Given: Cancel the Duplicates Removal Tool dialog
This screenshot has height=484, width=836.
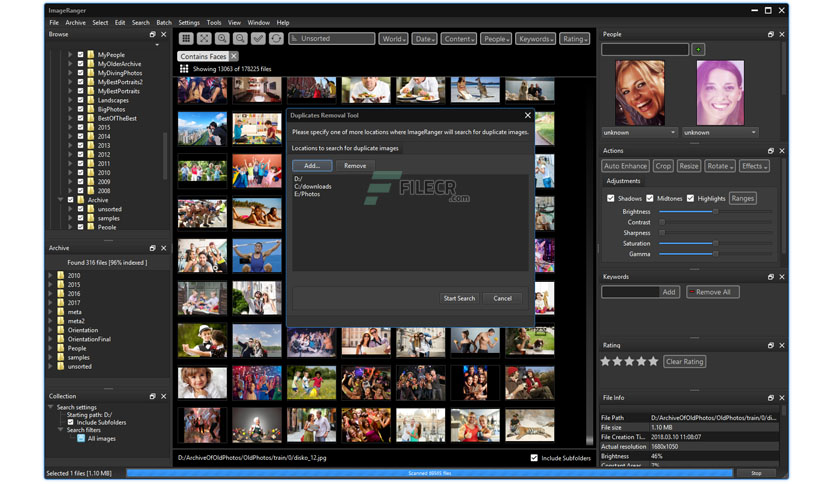Looking at the screenshot, I should 502,299.
